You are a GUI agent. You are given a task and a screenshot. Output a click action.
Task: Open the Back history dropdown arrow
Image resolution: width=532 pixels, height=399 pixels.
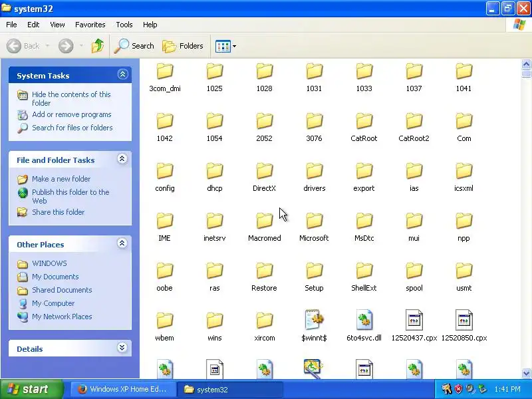(x=47, y=45)
